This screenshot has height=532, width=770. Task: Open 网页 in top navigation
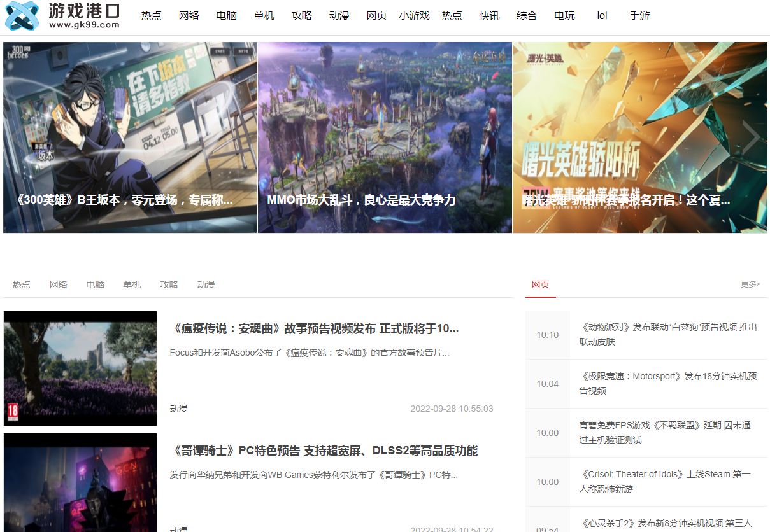(376, 16)
